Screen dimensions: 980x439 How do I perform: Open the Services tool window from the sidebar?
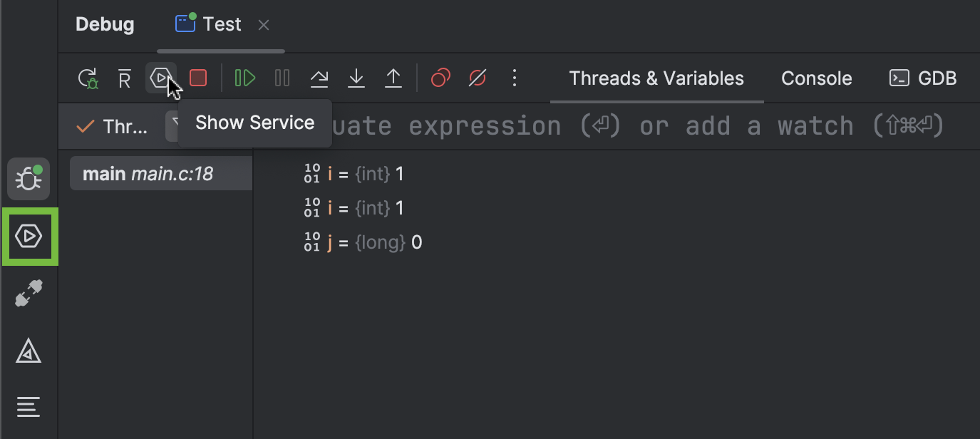point(29,237)
